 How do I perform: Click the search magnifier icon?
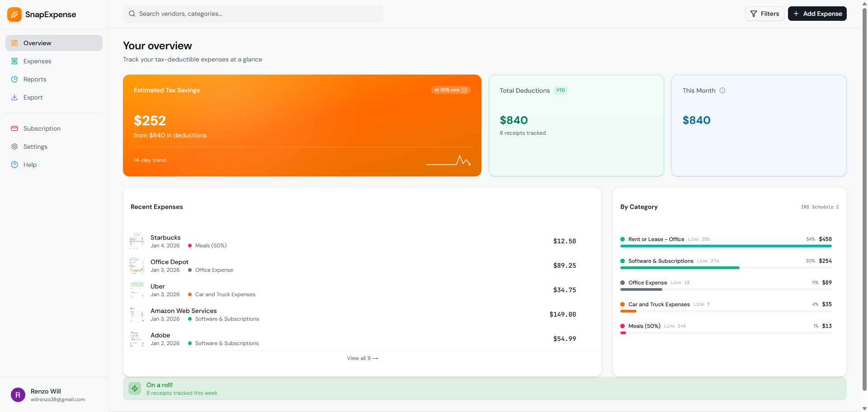132,14
